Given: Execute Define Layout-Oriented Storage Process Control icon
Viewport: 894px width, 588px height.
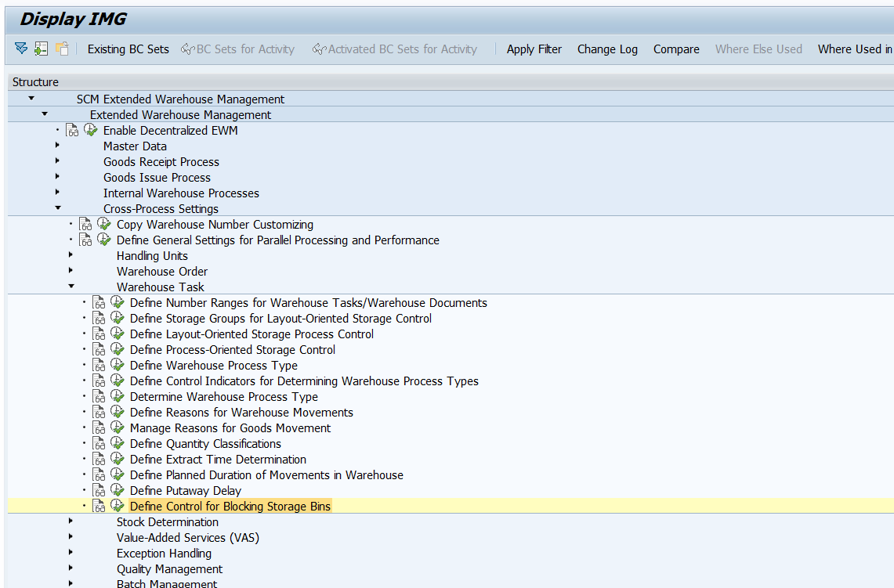Looking at the screenshot, I should pyautogui.click(x=117, y=334).
